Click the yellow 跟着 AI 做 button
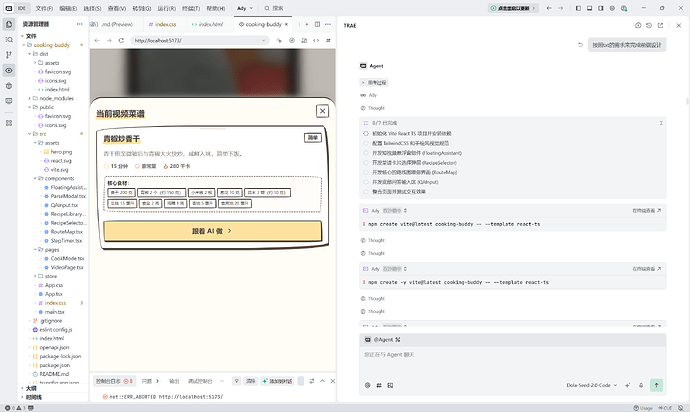 point(212,231)
